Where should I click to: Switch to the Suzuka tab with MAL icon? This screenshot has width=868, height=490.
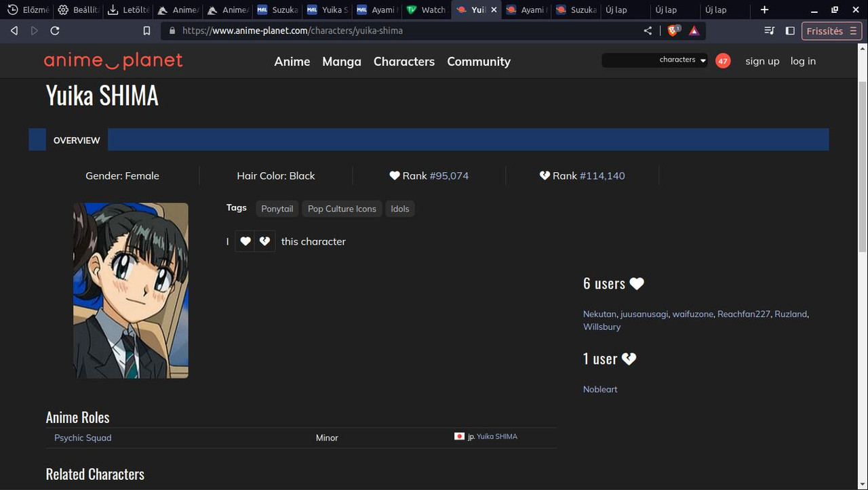(x=277, y=9)
